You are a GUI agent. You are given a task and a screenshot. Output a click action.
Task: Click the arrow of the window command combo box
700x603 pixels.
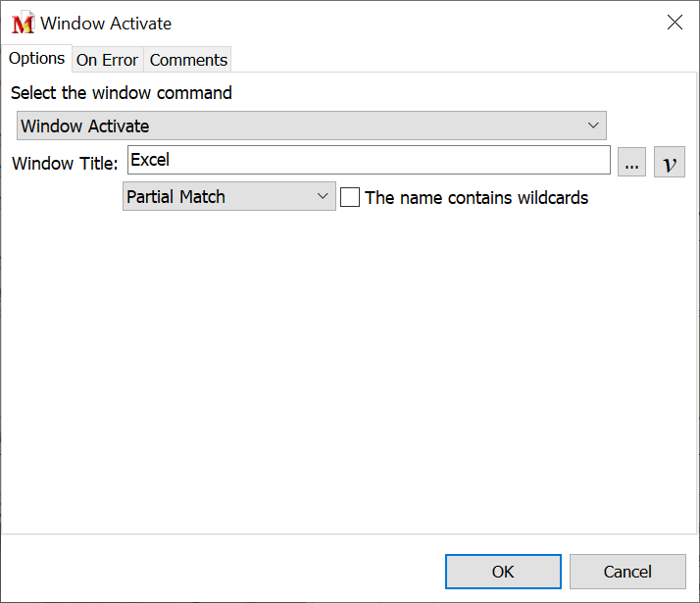592,126
